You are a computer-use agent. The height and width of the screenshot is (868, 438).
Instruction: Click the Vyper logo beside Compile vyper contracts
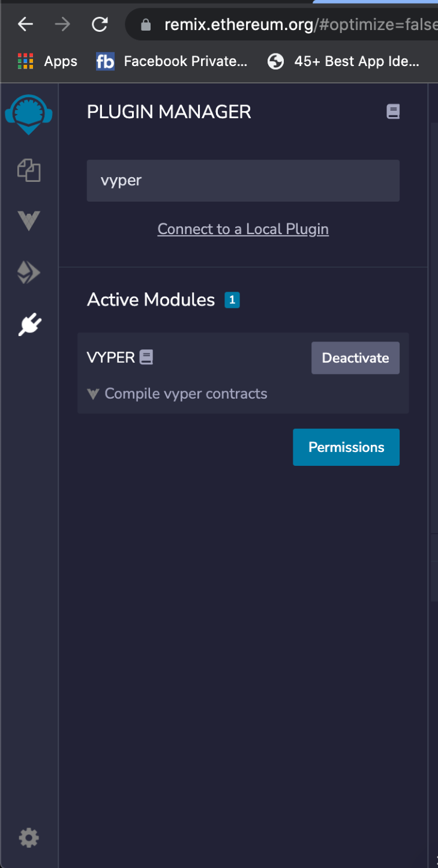point(93,393)
